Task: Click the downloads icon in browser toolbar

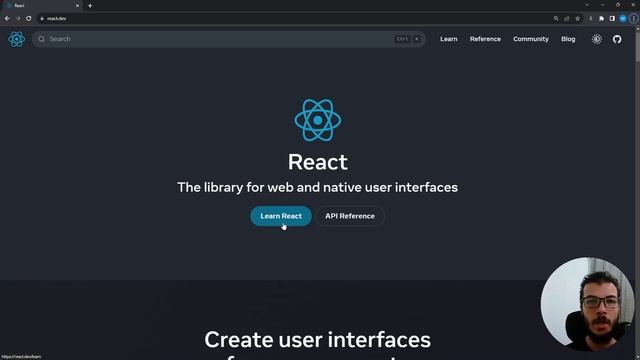Action: coord(590,18)
